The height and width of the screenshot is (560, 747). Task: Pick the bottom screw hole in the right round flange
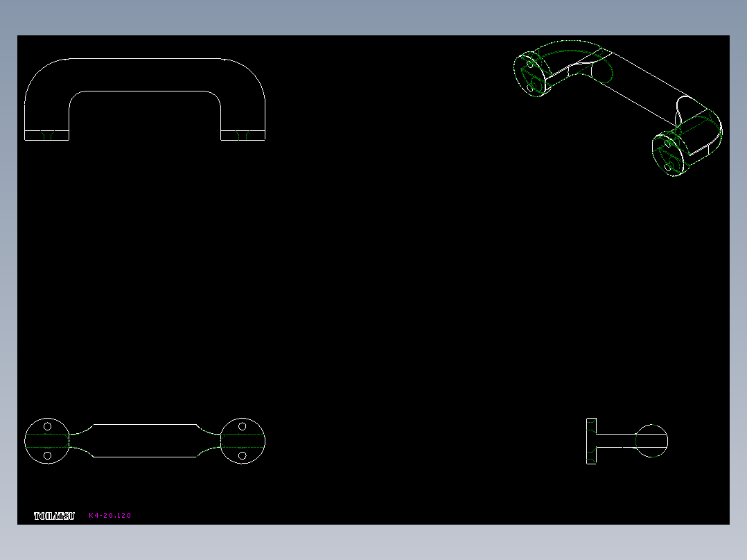click(242, 455)
